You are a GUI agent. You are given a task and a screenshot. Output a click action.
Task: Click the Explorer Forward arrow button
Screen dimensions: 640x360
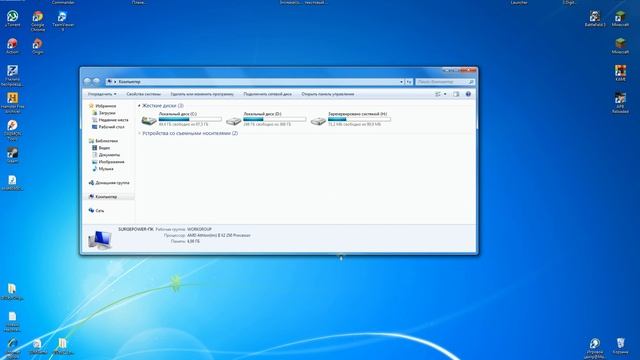pos(97,82)
